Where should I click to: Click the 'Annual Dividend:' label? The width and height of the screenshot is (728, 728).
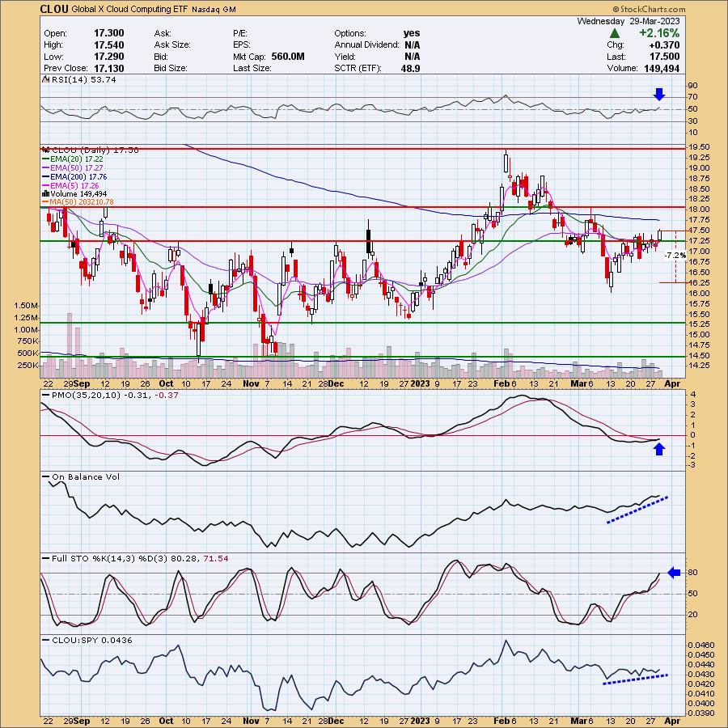[366, 45]
